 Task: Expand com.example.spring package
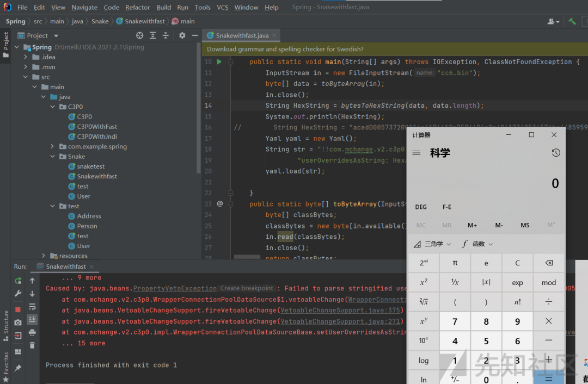coord(52,146)
